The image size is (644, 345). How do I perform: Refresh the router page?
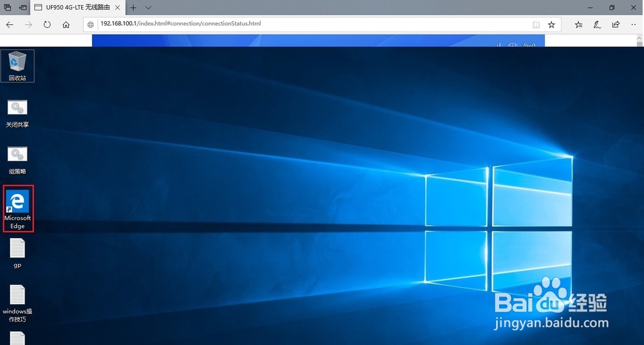tap(47, 24)
